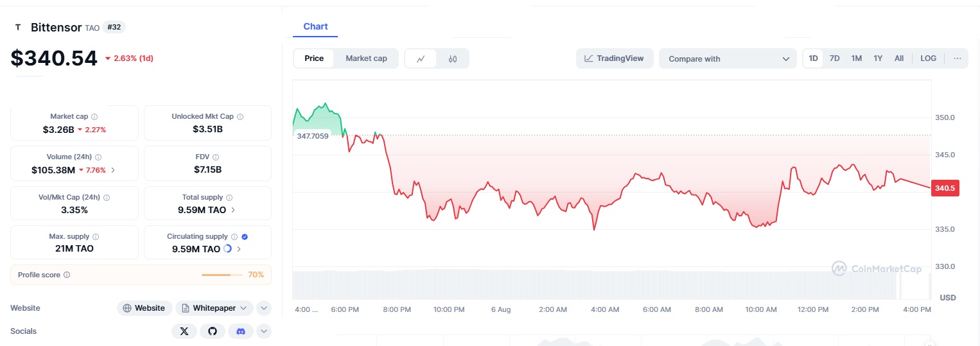This screenshot has height=346, width=980.
Task: Select the All time range
Action: [x=899, y=58]
